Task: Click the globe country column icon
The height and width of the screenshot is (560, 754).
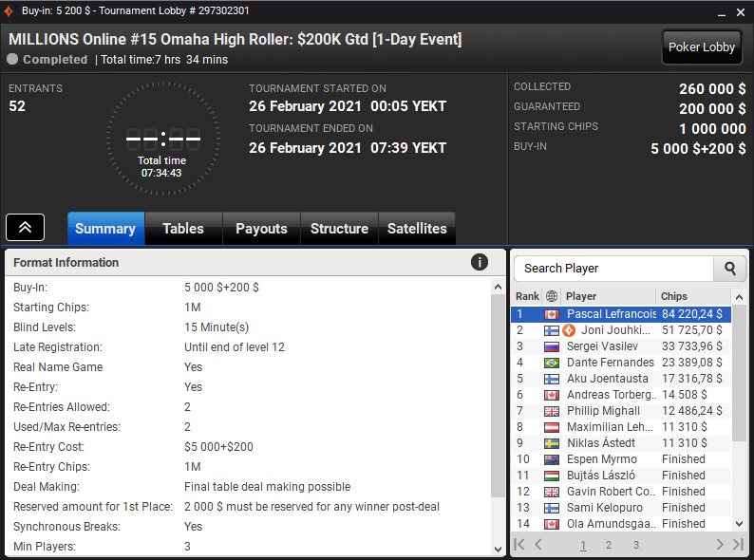Action: (x=552, y=296)
